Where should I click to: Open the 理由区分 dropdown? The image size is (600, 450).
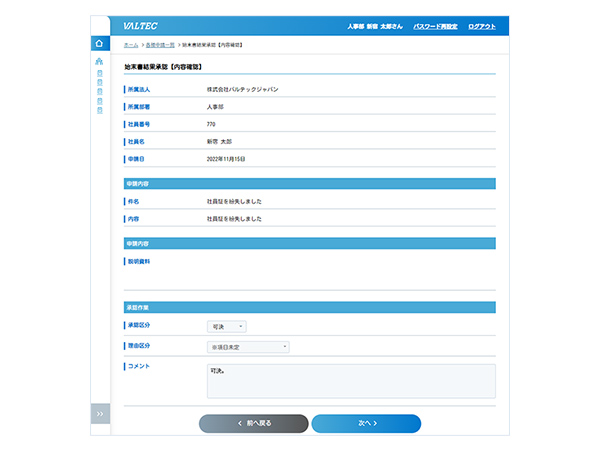tap(248, 346)
